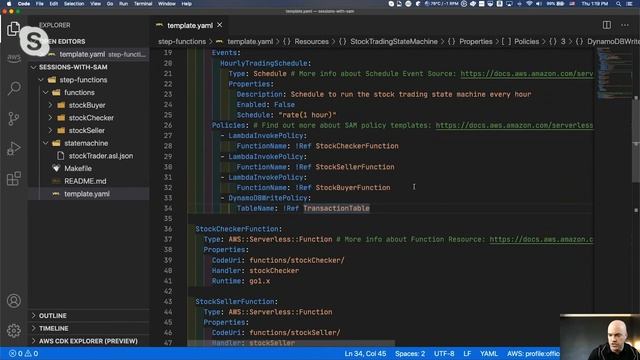Click TransactionTable on line 34
Viewport: 640px width, 360px height.
click(336, 208)
